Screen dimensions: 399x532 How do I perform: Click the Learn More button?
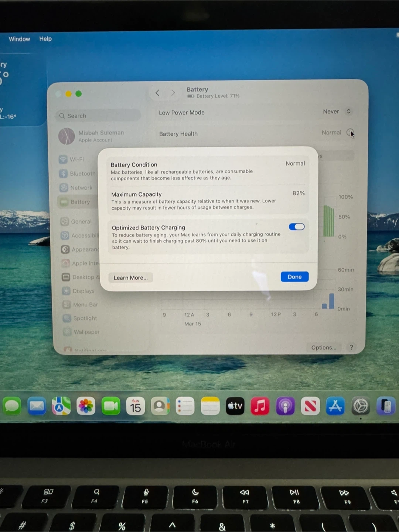[x=130, y=278]
